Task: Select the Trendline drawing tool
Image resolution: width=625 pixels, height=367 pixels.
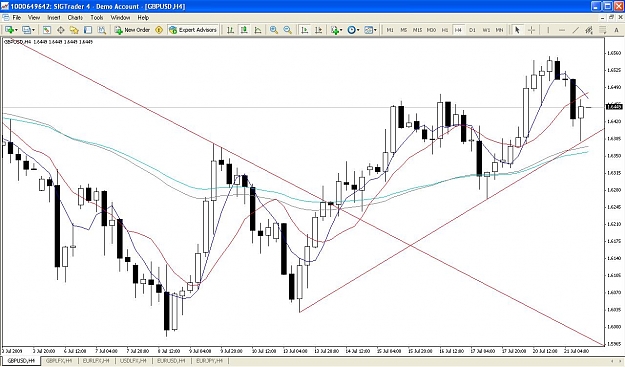Action: click(576, 30)
